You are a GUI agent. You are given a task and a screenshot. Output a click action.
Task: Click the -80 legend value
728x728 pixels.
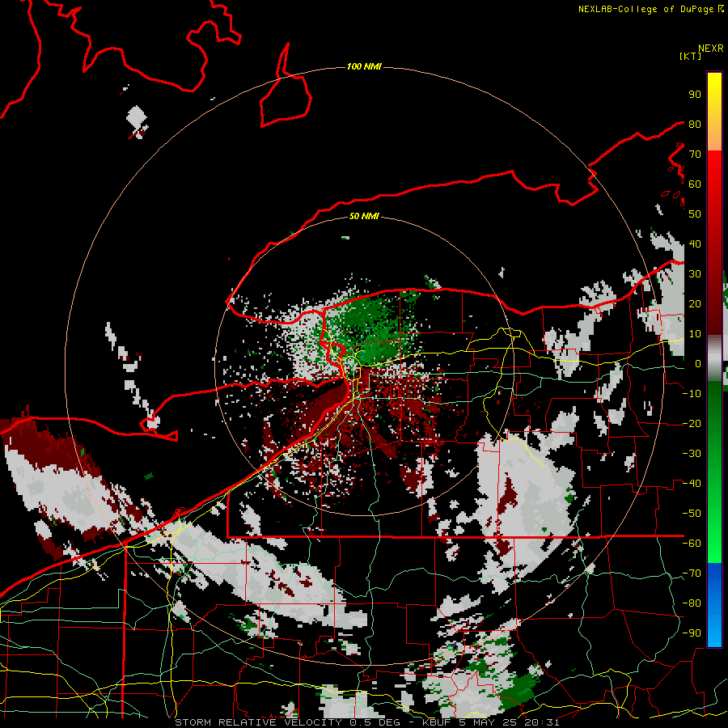pos(692,603)
